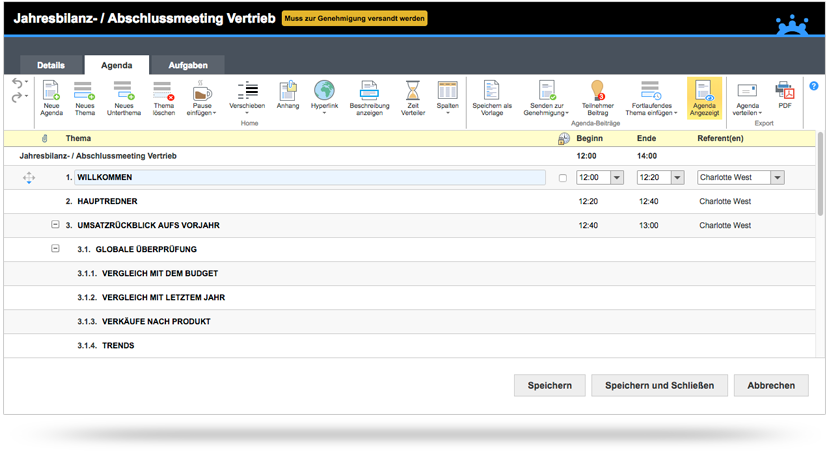This screenshot has width=829, height=454.
Task: Click the vertical scrollbar thumb
Action: click(x=821, y=174)
